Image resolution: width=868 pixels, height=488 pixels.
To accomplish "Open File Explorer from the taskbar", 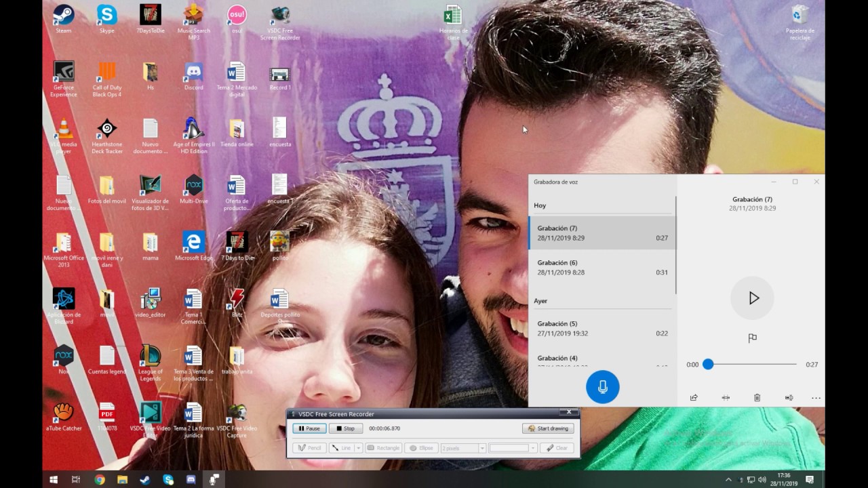I will (123, 479).
